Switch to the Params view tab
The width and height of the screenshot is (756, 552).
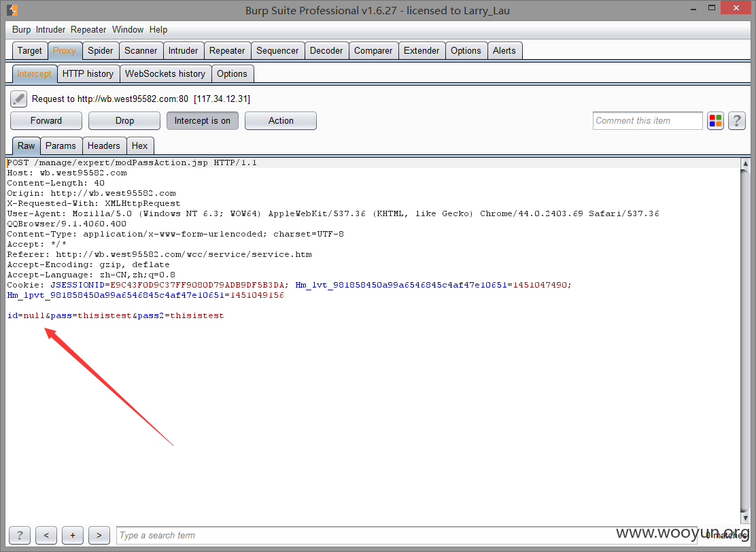tap(61, 145)
